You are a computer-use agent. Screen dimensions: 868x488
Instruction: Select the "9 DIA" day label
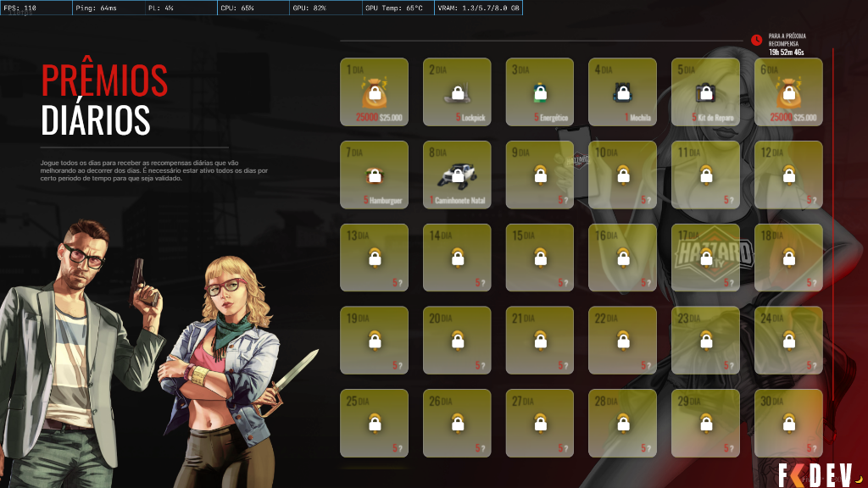click(x=520, y=152)
